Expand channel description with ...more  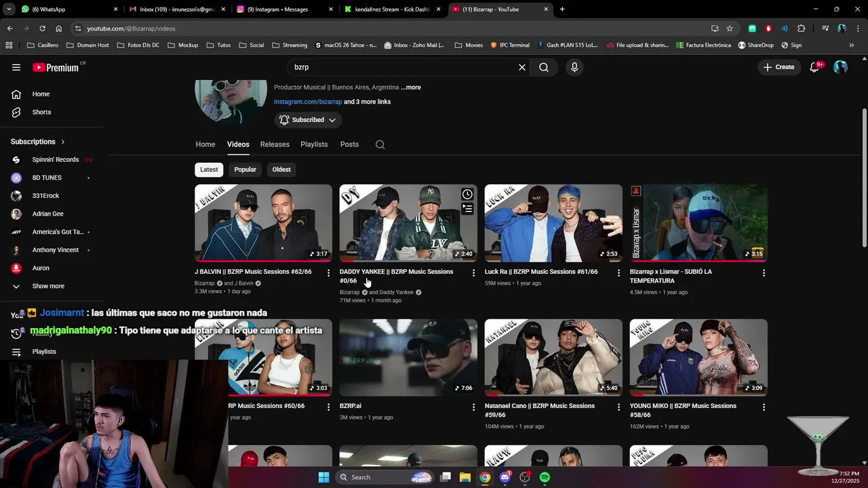coord(411,87)
